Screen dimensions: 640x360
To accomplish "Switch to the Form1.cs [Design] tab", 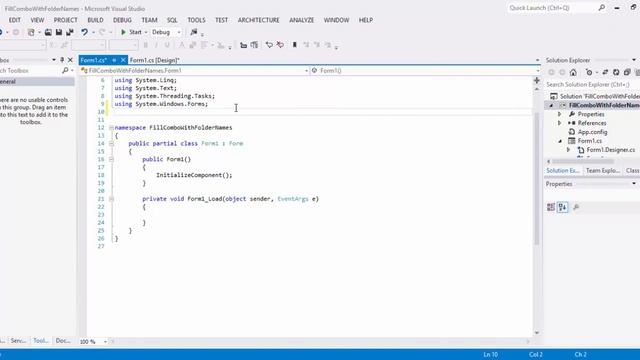I will (154, 60).
